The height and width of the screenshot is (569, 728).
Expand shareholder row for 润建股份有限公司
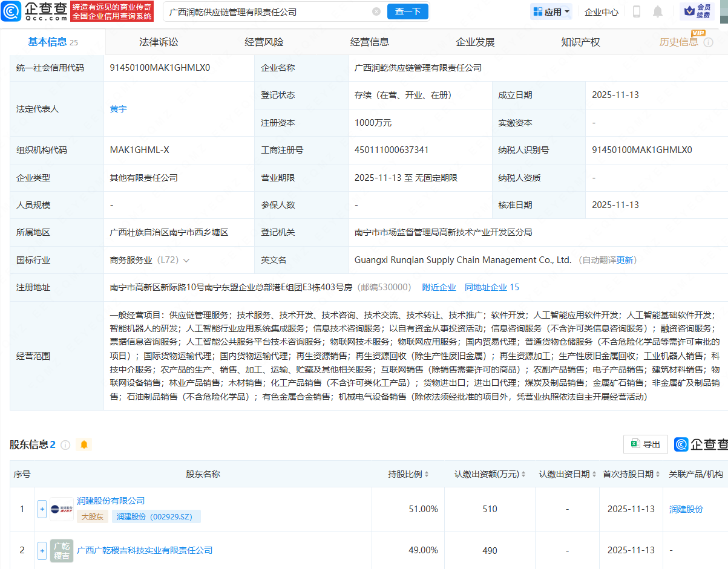(41, 509)
